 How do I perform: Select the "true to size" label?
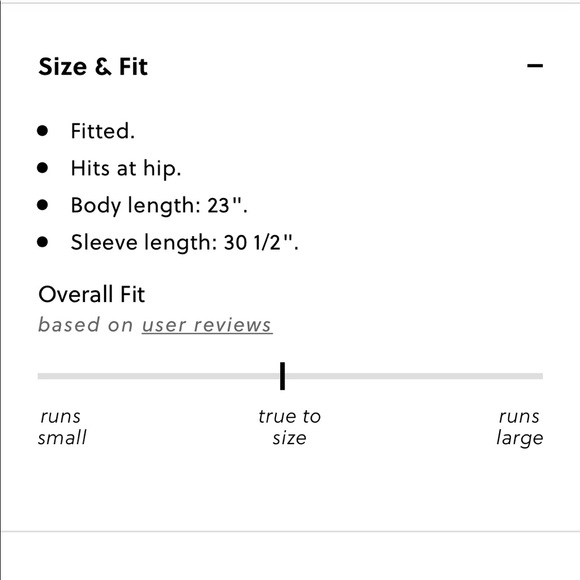[289, 427]
